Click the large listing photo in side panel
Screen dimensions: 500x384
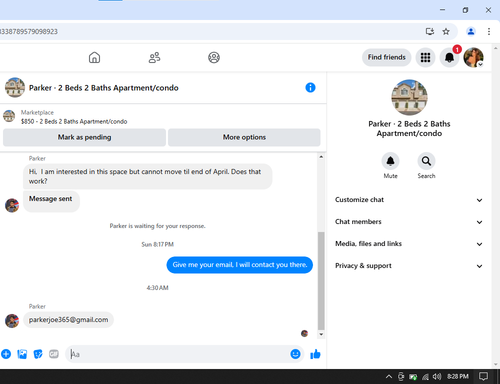tap(409, 98)
